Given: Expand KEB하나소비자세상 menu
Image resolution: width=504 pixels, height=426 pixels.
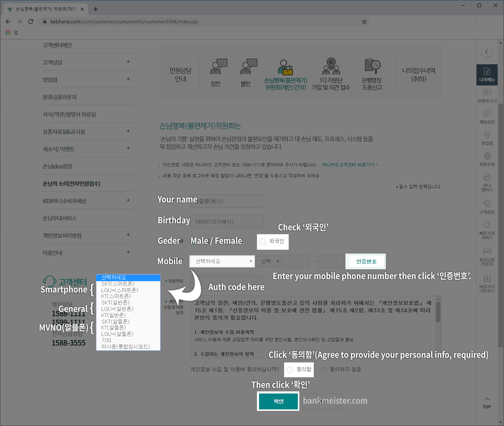Looking at the screenshot, I should coord(128,200).
